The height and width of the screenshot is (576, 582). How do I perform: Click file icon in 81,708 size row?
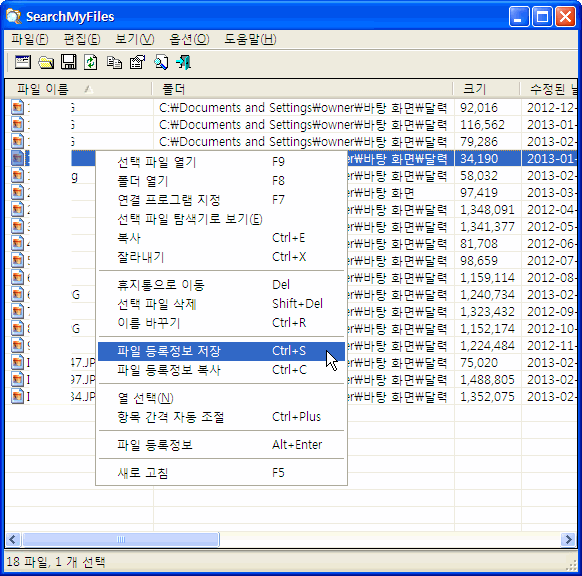[x=17, y=243]
